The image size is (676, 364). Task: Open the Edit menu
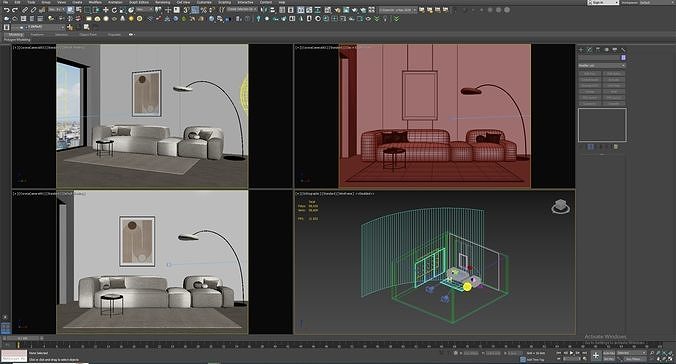click(17, 2)
